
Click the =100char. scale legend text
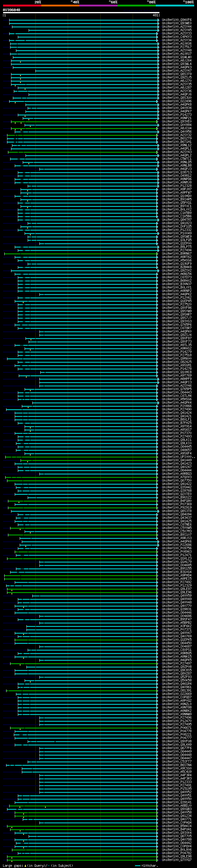(150, 866)
